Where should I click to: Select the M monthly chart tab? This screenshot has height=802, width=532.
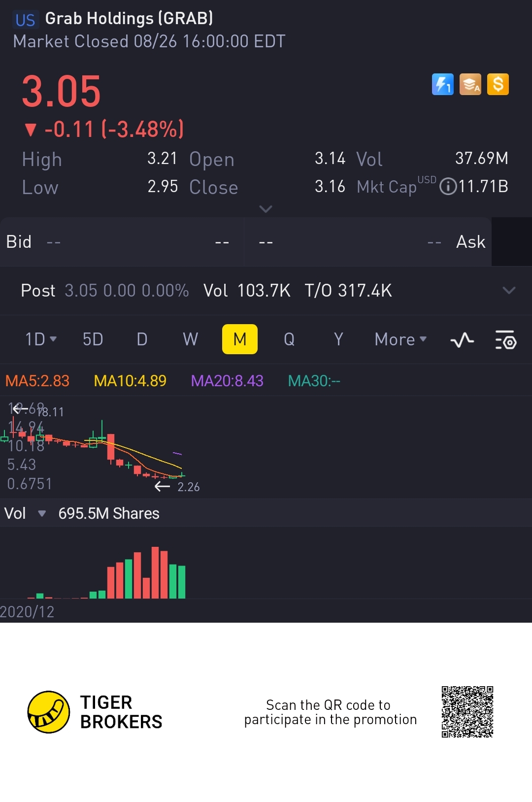[x=240, y=339]
